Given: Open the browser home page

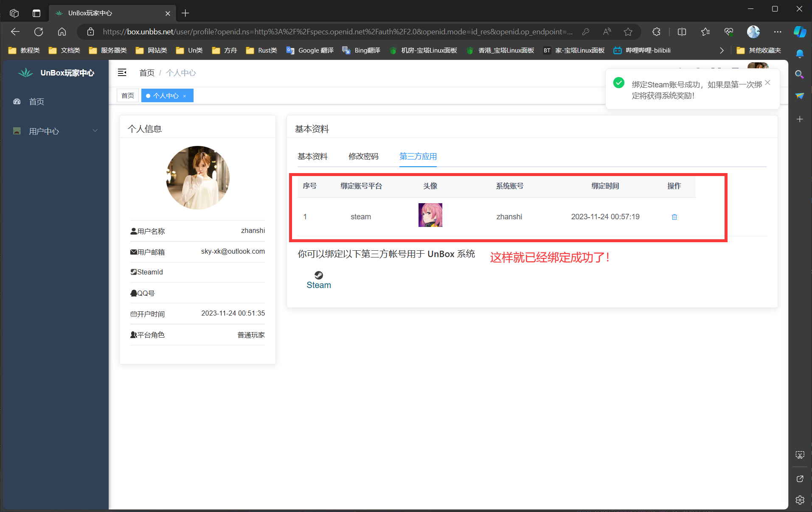Looking at the screenshot, I should coord(62,32).
